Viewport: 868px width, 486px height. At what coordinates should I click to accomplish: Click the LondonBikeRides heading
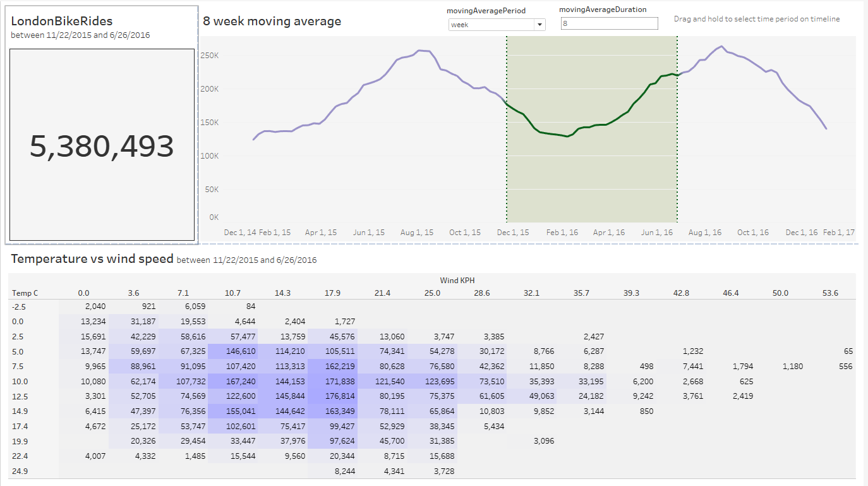click(62, 21)
